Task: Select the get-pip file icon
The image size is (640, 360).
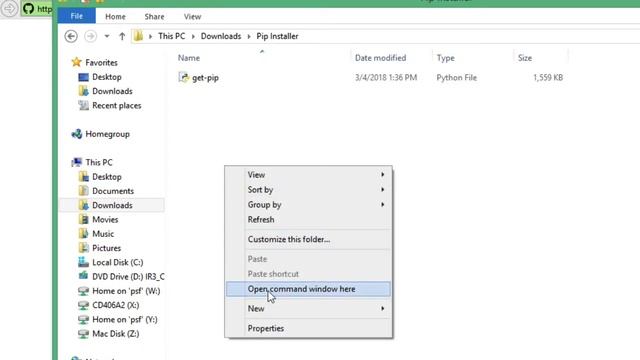Action: click(184, 77)
